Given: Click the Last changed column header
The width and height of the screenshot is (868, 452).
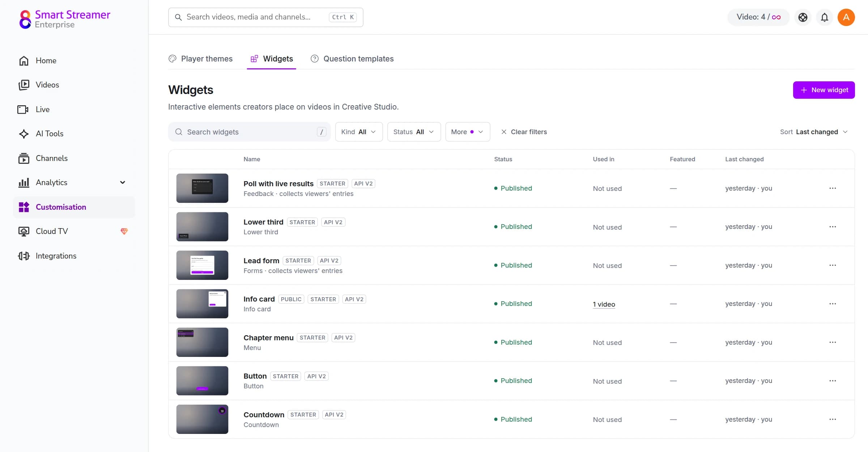Looking at the screenshot, I should click(744, 159).
